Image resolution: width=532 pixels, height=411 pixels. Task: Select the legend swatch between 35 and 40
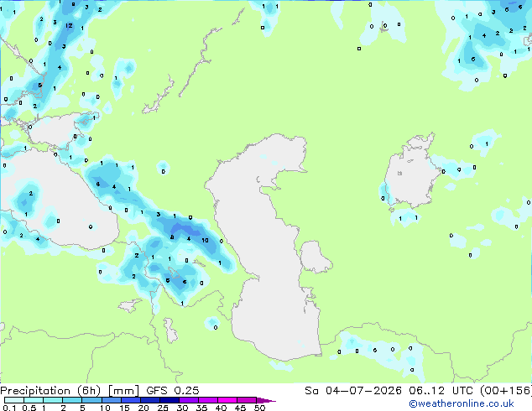click(x=207, y=400)
